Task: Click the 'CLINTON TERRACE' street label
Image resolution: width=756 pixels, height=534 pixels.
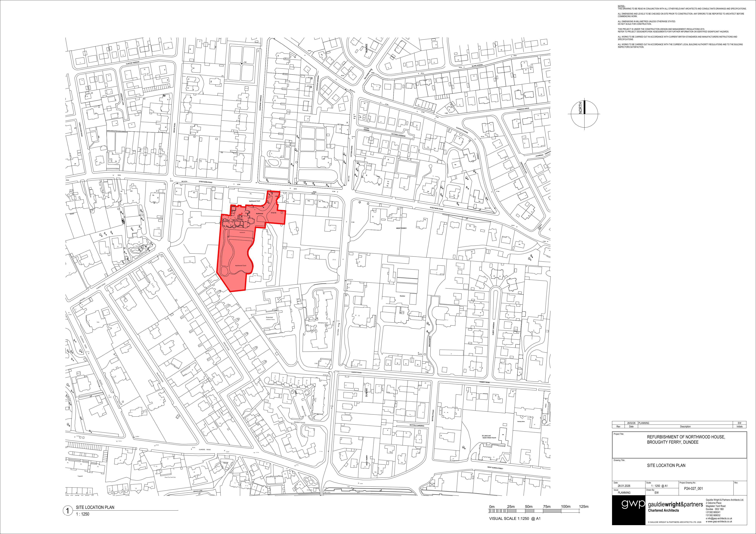Action: click(133, 63)
